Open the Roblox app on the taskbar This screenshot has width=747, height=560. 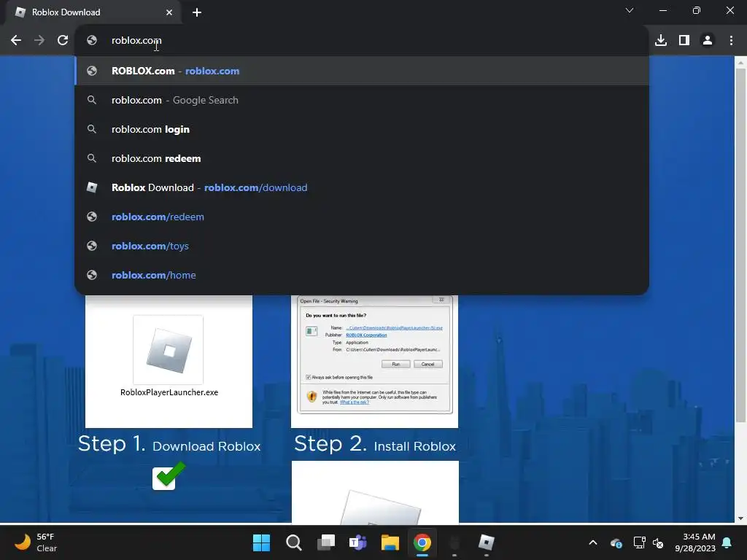(487, 542)
